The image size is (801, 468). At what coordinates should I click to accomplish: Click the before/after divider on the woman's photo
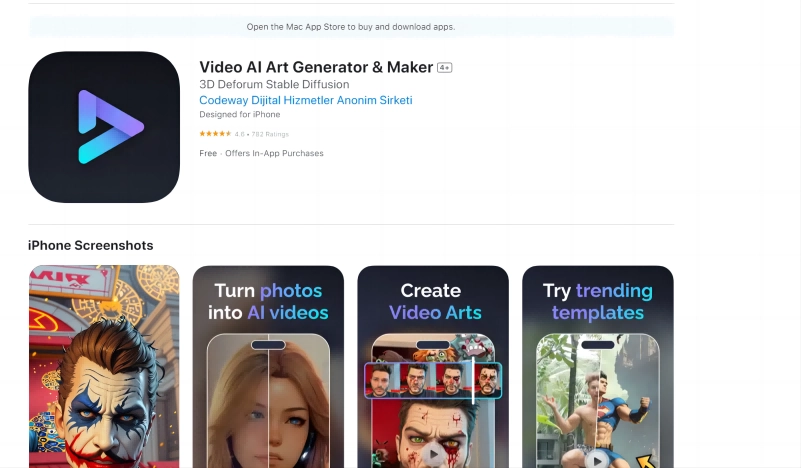click(268, 410)
